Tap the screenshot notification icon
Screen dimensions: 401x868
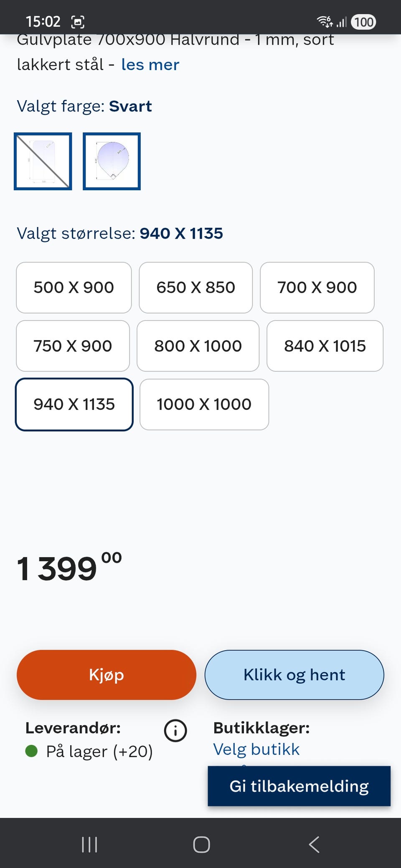click(78, 22)
